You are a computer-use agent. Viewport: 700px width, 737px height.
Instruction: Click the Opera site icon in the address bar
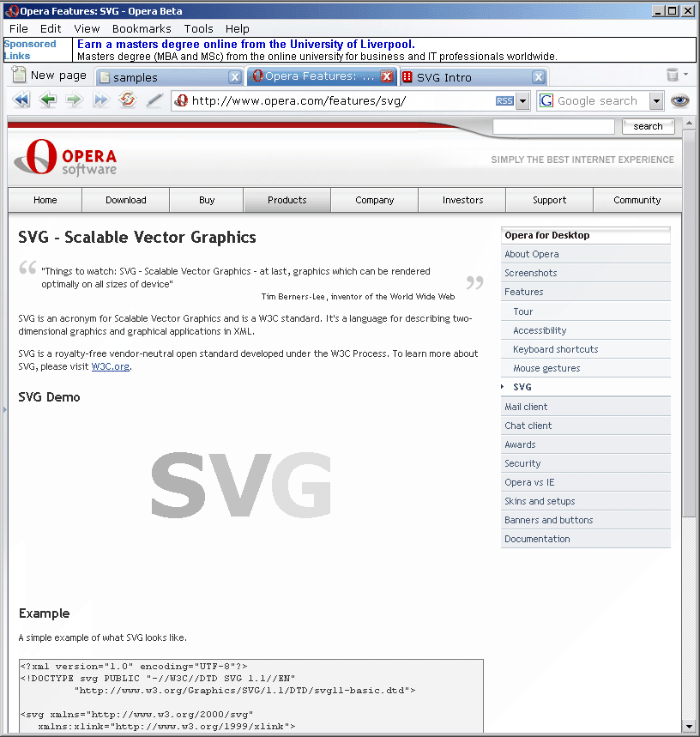click(x=181, y=100)
